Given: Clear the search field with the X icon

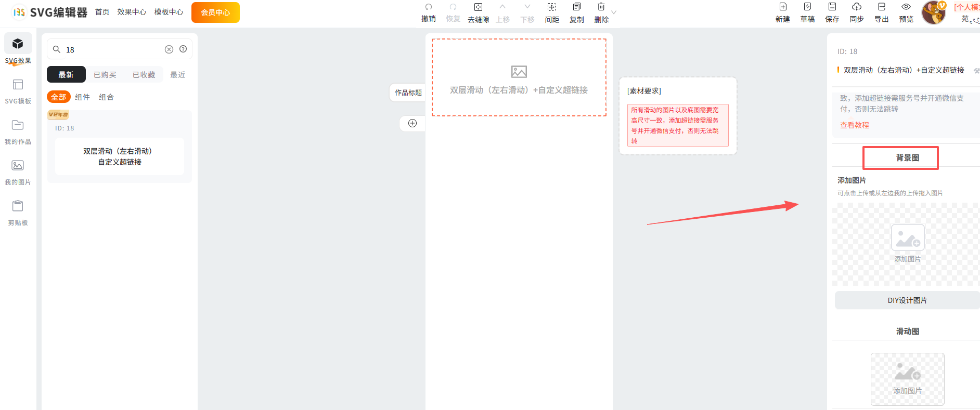Looking at the screenshot, I should point(169,49).
